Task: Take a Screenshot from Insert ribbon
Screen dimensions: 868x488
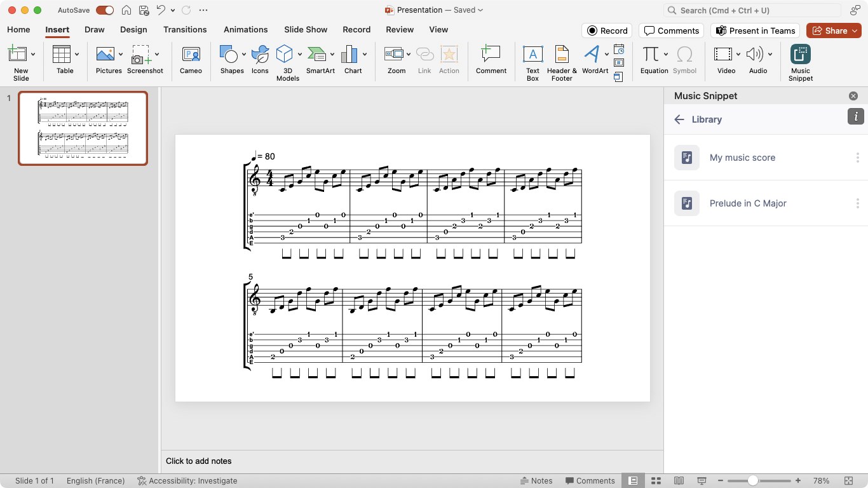Action: pyautogui.click(x=145, y=61)
